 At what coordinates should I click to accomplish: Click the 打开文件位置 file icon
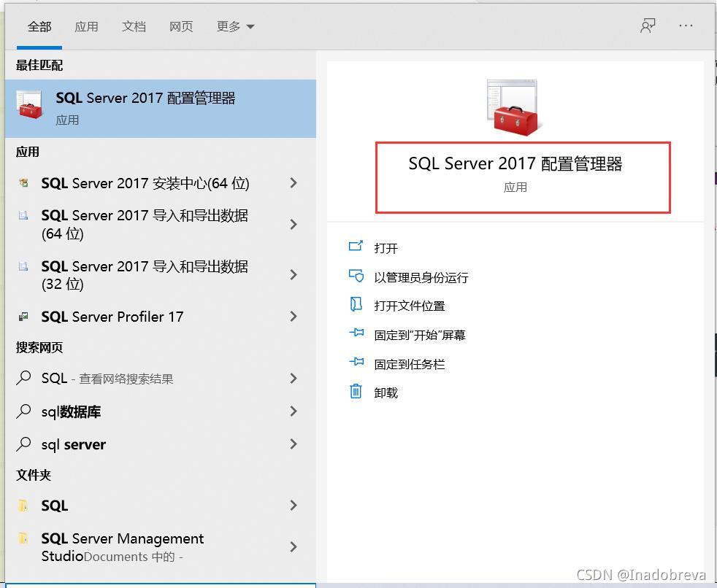pyautogui.click(x=356, y=303)
